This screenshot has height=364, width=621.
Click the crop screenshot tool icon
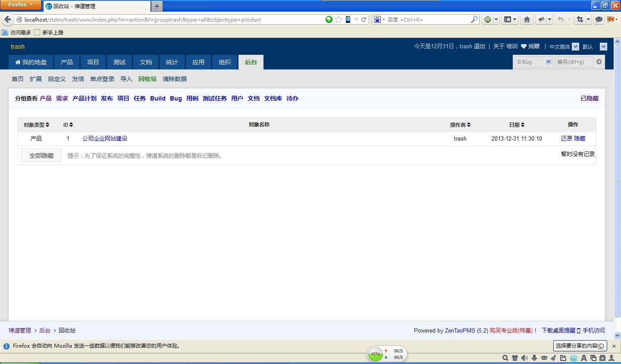[x=580, y=19]
